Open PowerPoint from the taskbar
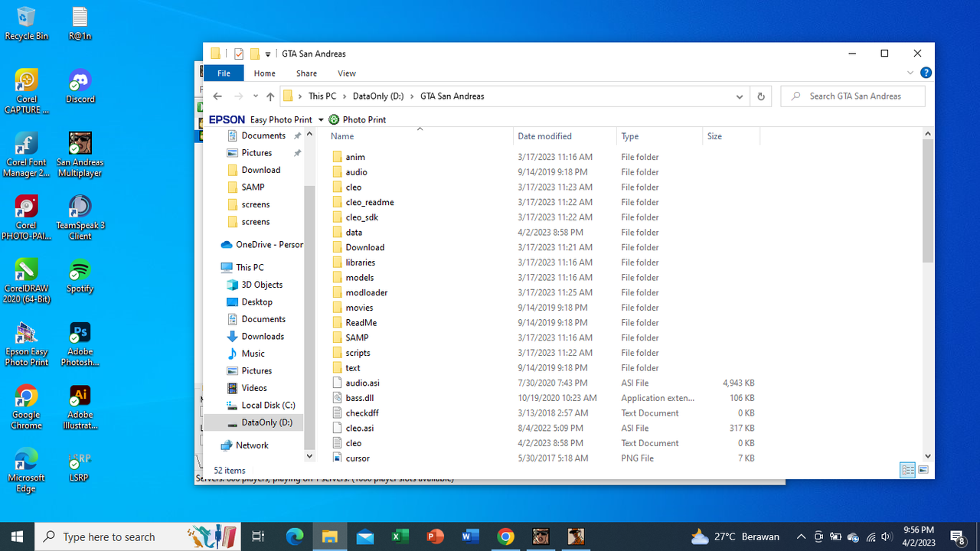Screen dimensions: 980x551 pos(435,536)
